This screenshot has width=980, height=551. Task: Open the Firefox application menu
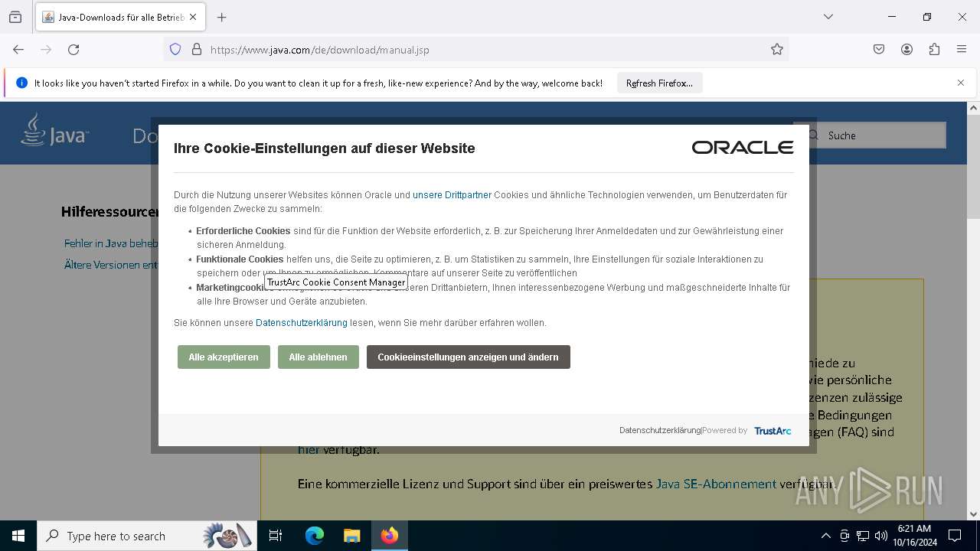point(962,50)
